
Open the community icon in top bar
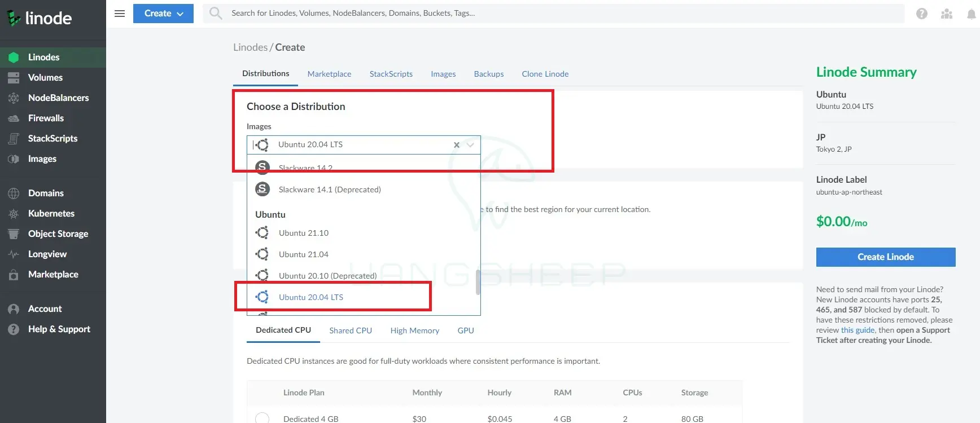tap(947, 14)
